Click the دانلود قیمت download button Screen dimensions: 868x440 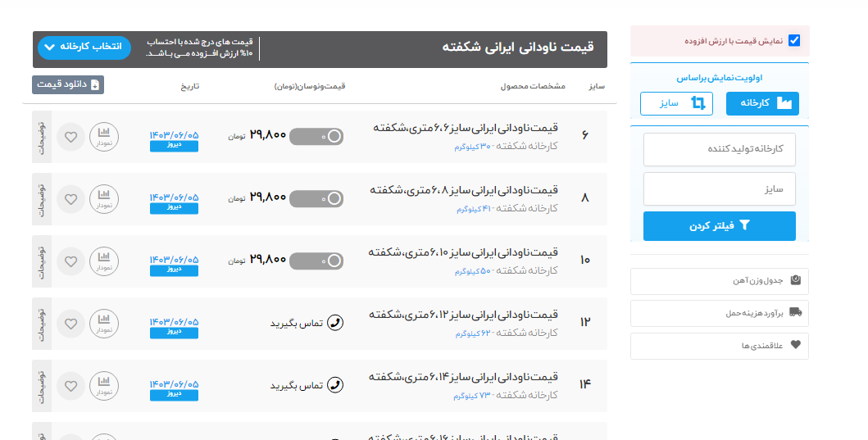pos(68,84)
